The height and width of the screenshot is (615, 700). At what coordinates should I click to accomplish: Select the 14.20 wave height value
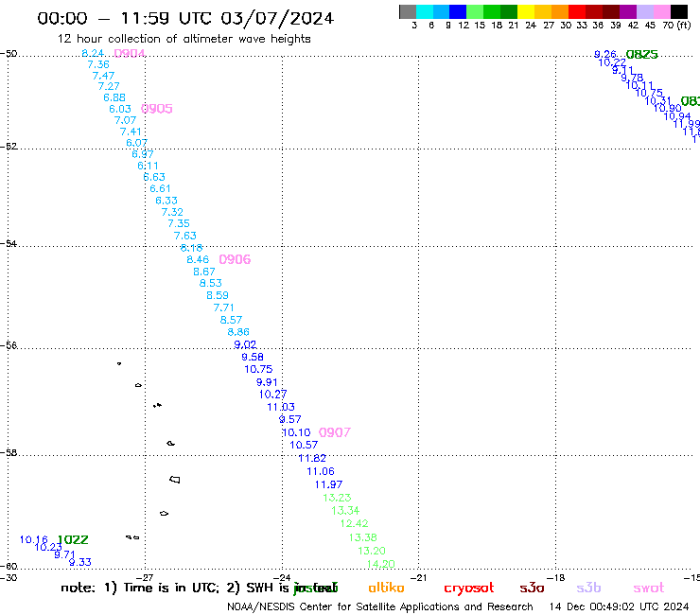point(381,564)
